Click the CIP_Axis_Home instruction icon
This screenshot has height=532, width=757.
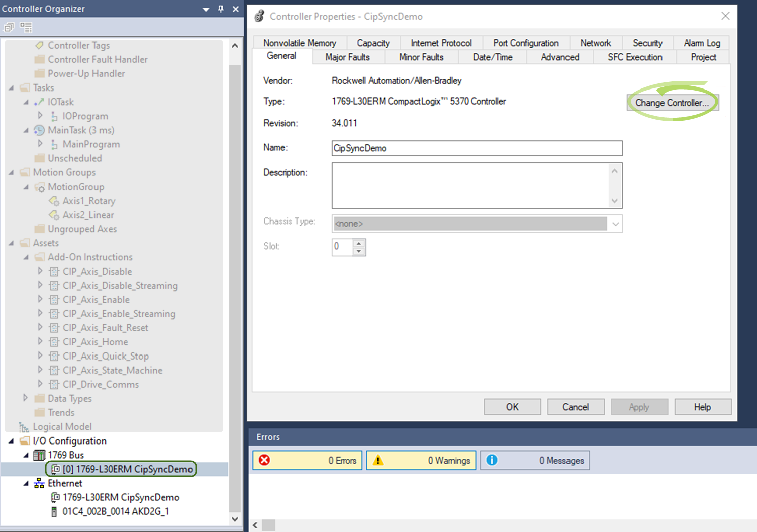tap(54, 342)
